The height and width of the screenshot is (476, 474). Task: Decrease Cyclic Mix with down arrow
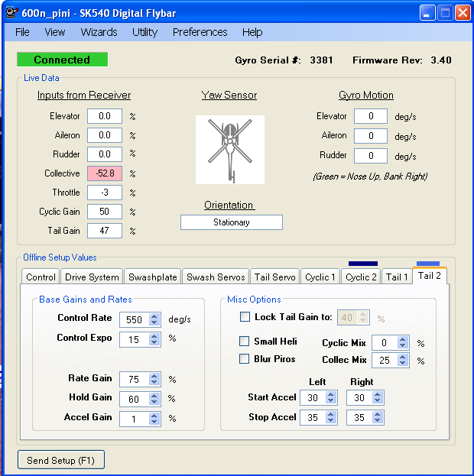[x=403, y=345]
